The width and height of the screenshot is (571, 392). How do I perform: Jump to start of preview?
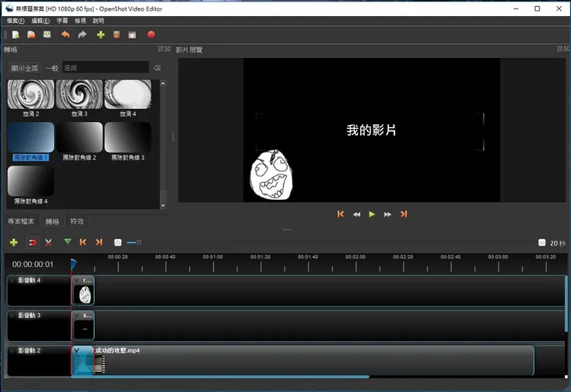pos(340,215)
